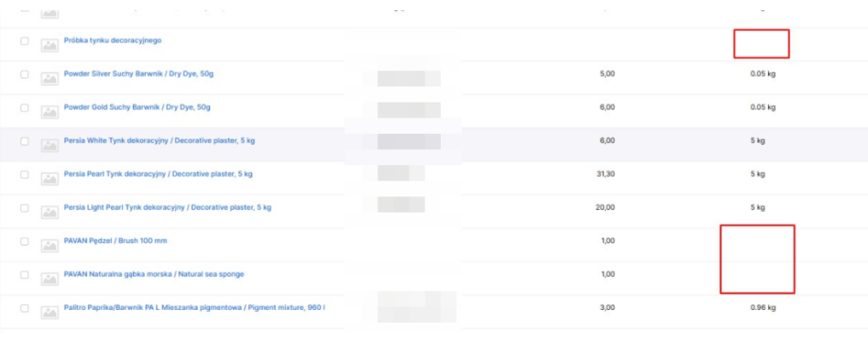
Task: Tick the Palitro Paprika row checkbox
Action: point(25,307)
